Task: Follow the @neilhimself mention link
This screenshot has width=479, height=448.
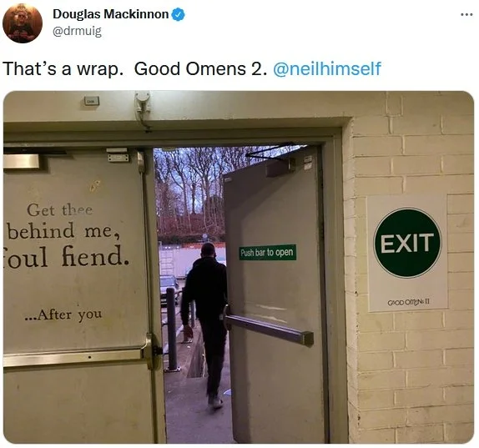Action: [327, 68]
